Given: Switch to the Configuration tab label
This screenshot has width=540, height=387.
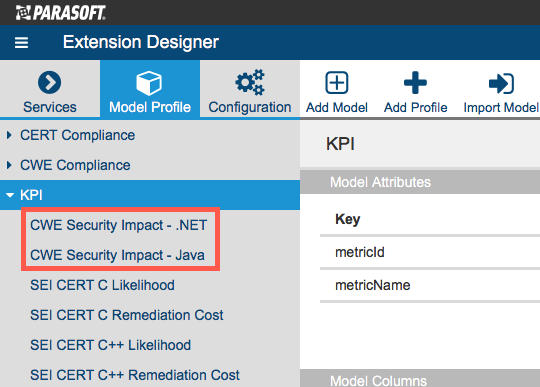Looking at the screenshot, I should pyautogui.click(x=250, y=107).
